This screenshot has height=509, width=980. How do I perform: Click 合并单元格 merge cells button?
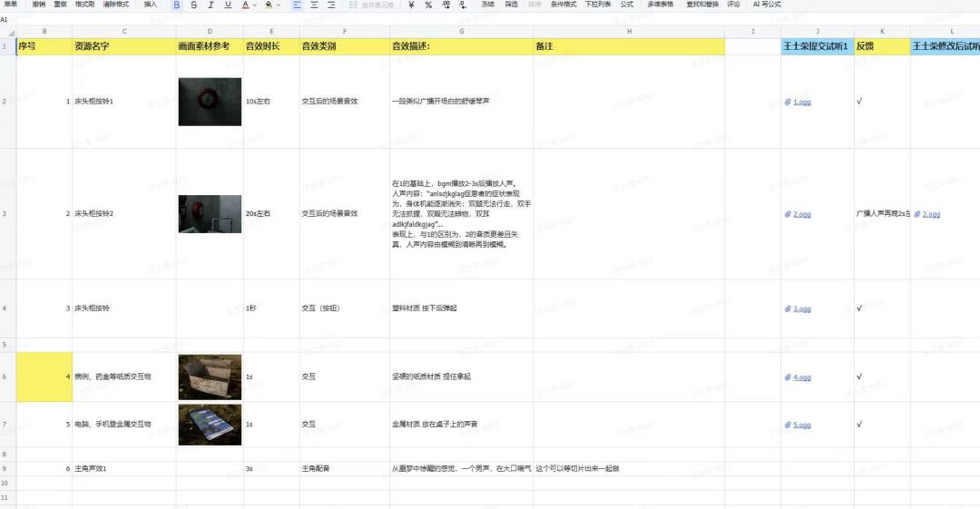pyautogui.click(x=372, y=5)
